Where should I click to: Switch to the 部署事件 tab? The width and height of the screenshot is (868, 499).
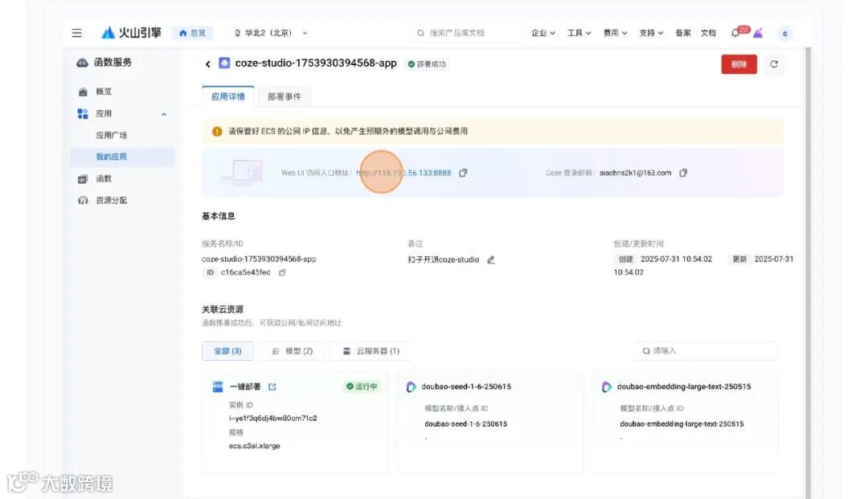[x=285, y=96]
